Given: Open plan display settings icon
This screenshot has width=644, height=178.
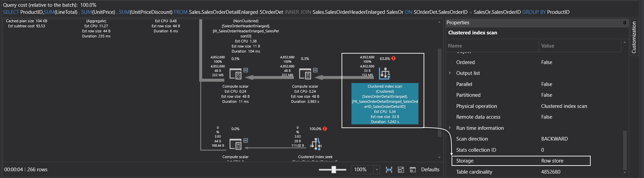Looking at the screenshot, I should tap(412, 170).
